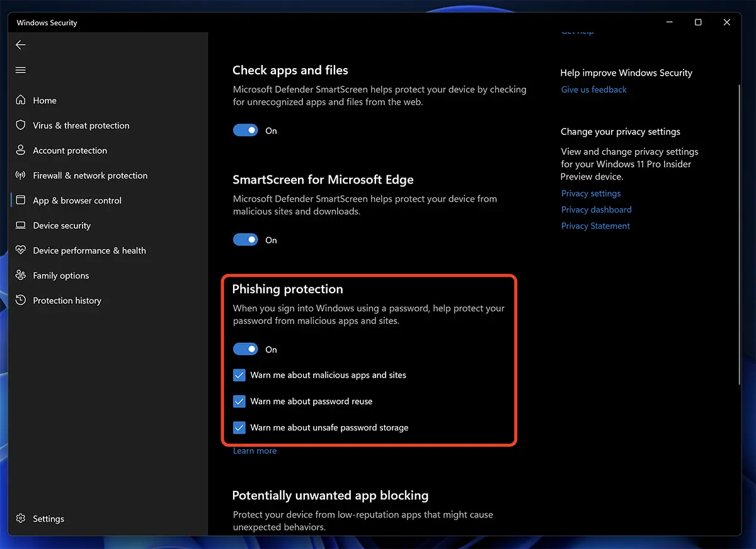Click the Check apps and files heading
The image size is (756, 549).
pos(290,70)
